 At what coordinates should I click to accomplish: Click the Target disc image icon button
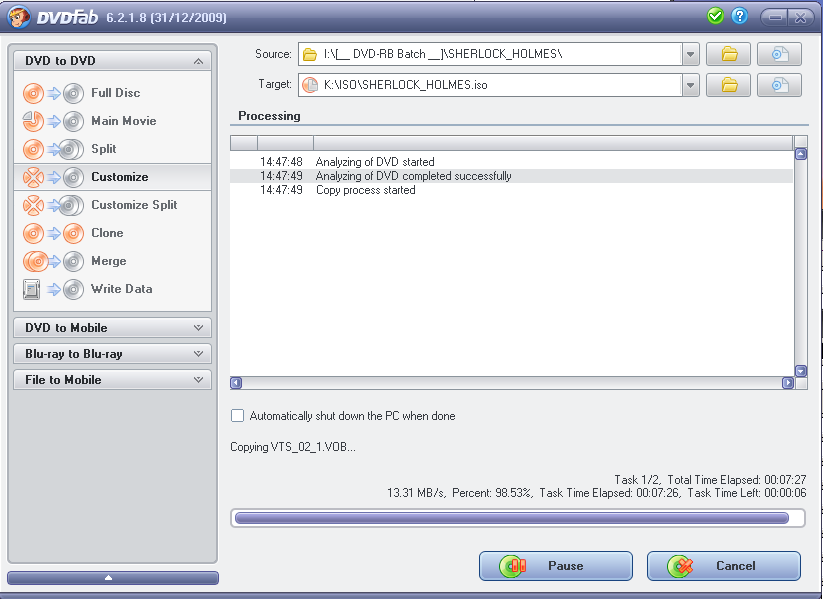point(779,85)
